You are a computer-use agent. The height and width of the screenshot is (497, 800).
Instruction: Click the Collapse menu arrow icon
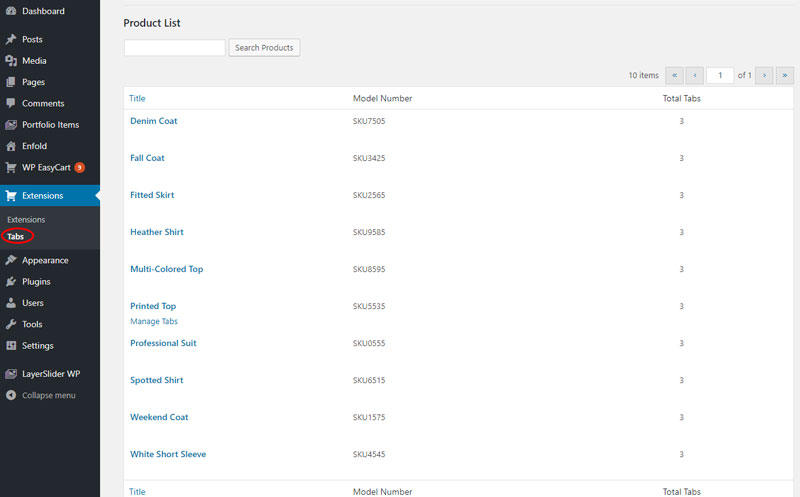11,395
